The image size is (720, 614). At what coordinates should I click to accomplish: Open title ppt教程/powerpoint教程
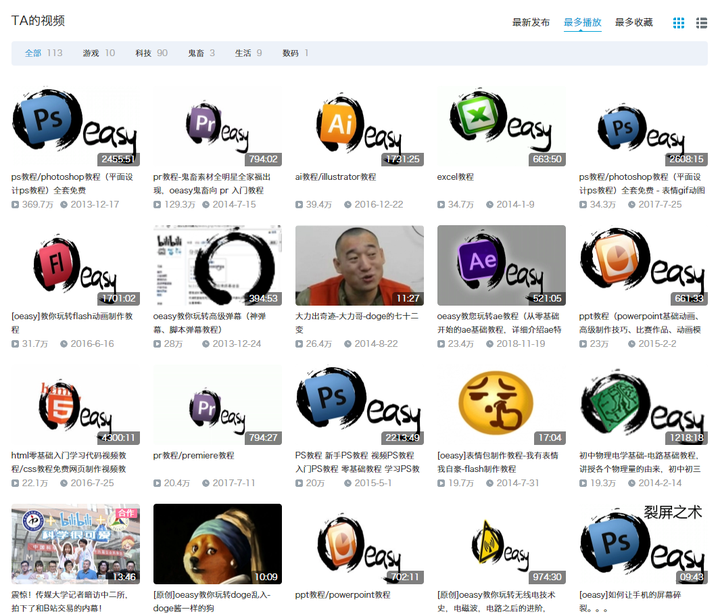(x=343, y=594)
